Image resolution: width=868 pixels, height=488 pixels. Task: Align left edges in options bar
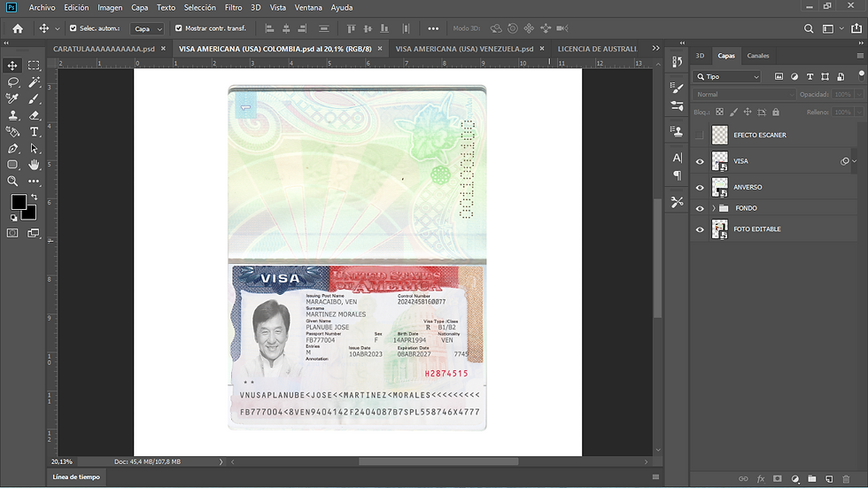click(269, 28)
